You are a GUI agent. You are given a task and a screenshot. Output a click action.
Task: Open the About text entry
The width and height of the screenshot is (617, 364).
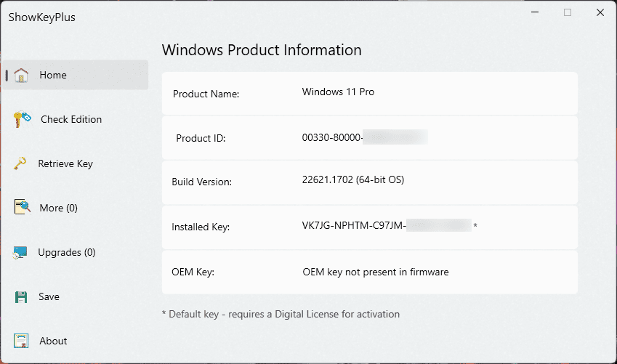[x=53, y=341]
